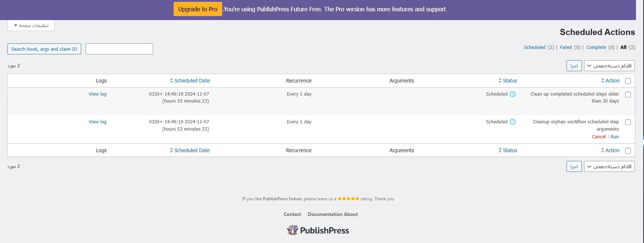Open the bottom bulk actions dropdown
The image size is (644, 243).
(x=609, y=166)
